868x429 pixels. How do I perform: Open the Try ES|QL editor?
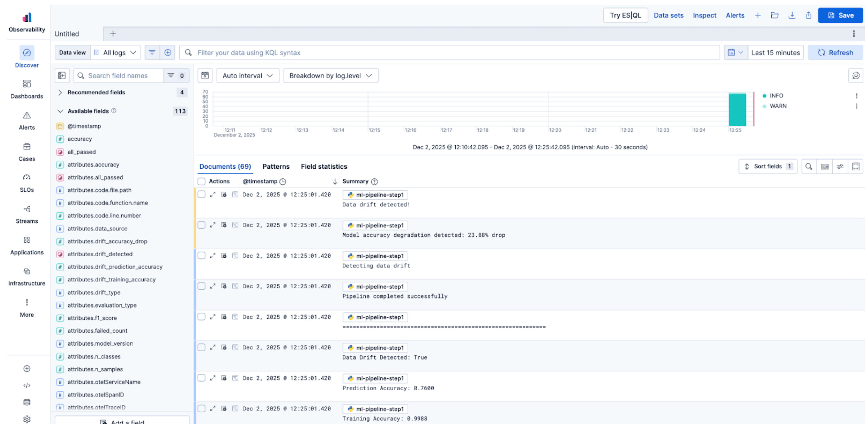[x=625, y=15]
